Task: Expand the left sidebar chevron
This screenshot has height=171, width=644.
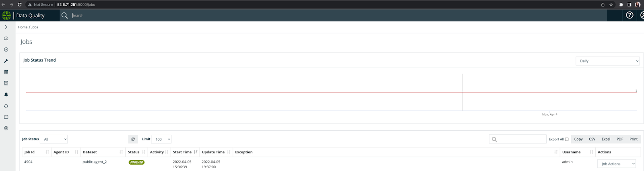Action: click(x=6, y=27)
